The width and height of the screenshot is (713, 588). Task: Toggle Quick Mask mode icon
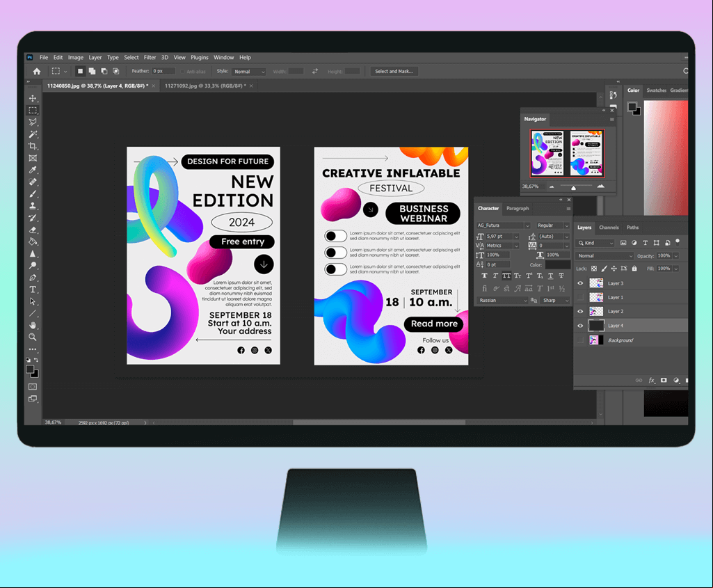pos(33,386)
